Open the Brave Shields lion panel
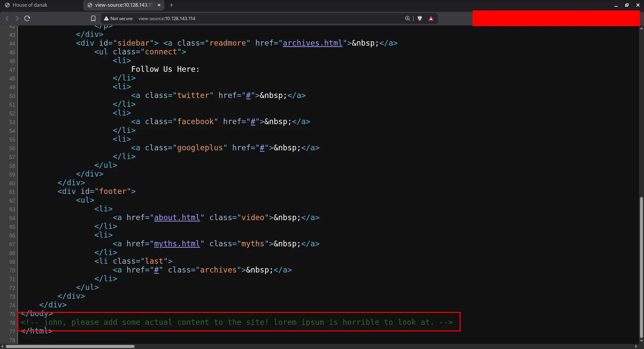Viewport: 644px width, 349px height. tap(420, 18)
